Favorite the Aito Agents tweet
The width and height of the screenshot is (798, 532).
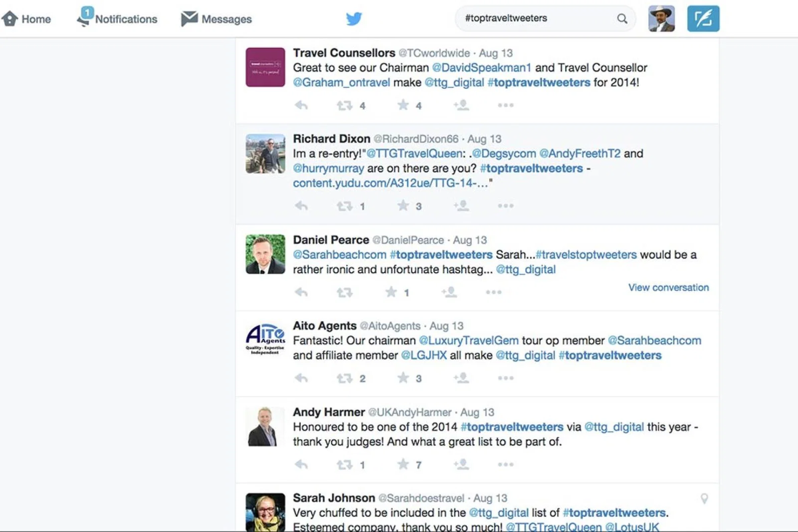pos(403,378)
